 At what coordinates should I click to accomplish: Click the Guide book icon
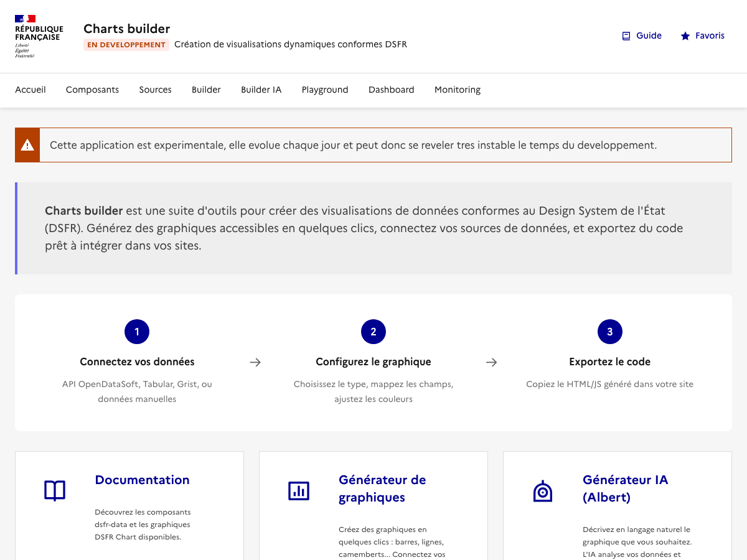625,35
